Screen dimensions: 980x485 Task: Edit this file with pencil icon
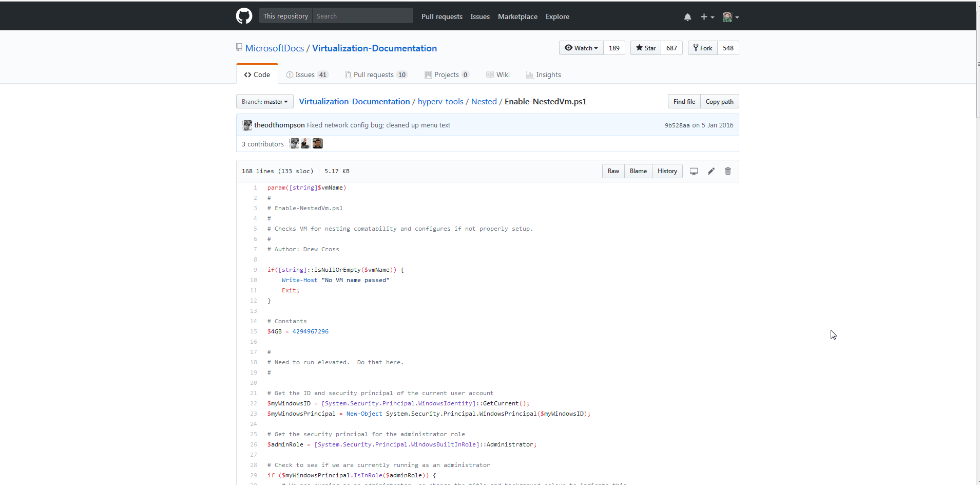711,171
